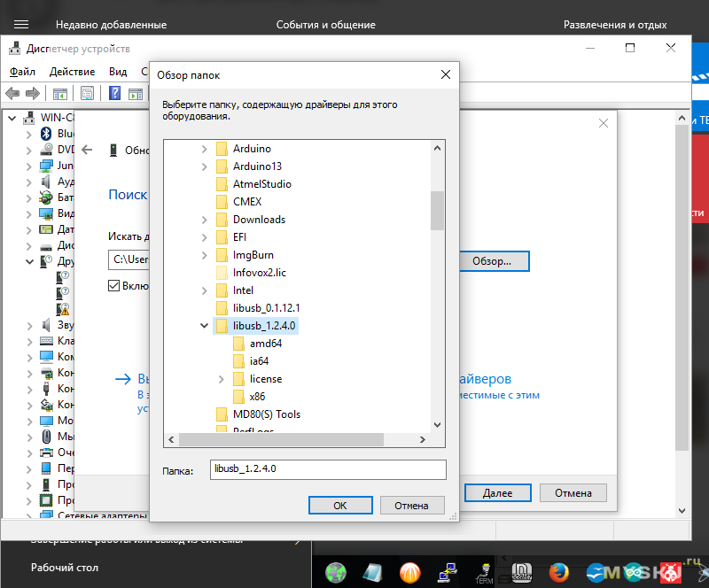
Task: Click the Help question-mark toolbar icon
Action: (x=115, y=94)
